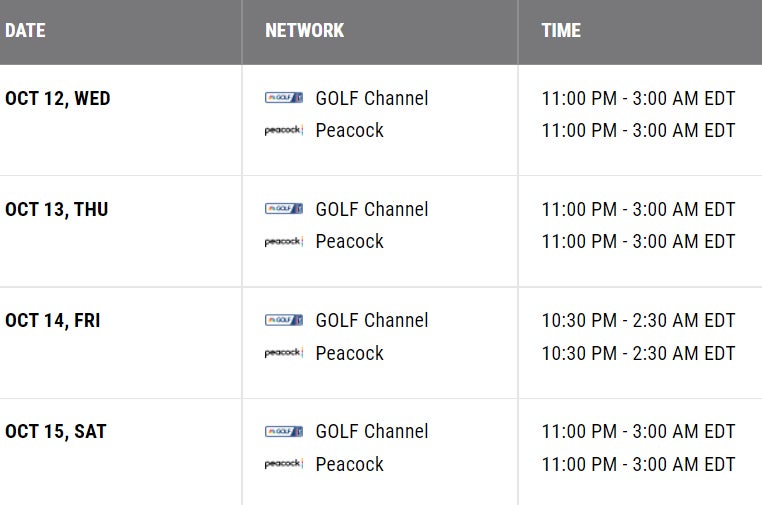Select the OCT 13, THU date
This screenshot has height=505, width=762.
click(57, 209)
